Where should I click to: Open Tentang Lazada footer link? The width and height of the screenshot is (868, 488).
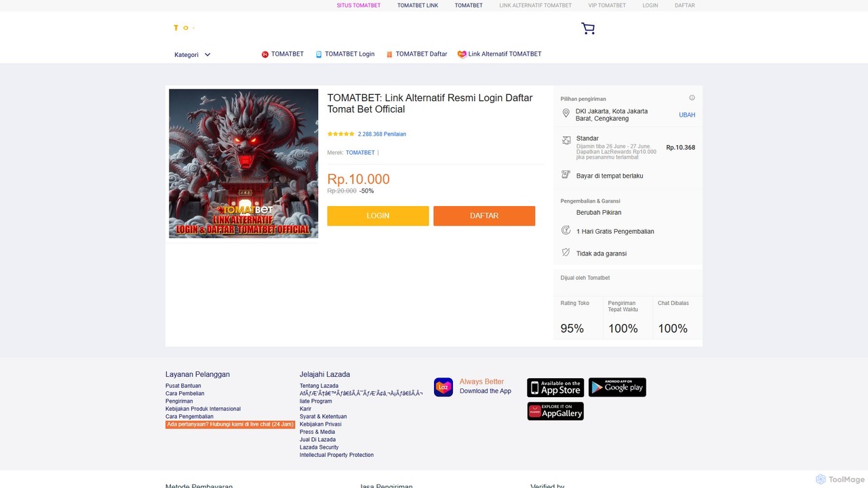(319, 386)
